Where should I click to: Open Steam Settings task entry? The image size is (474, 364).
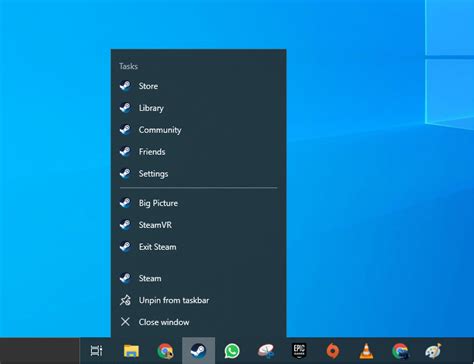(x=198, y=174)
